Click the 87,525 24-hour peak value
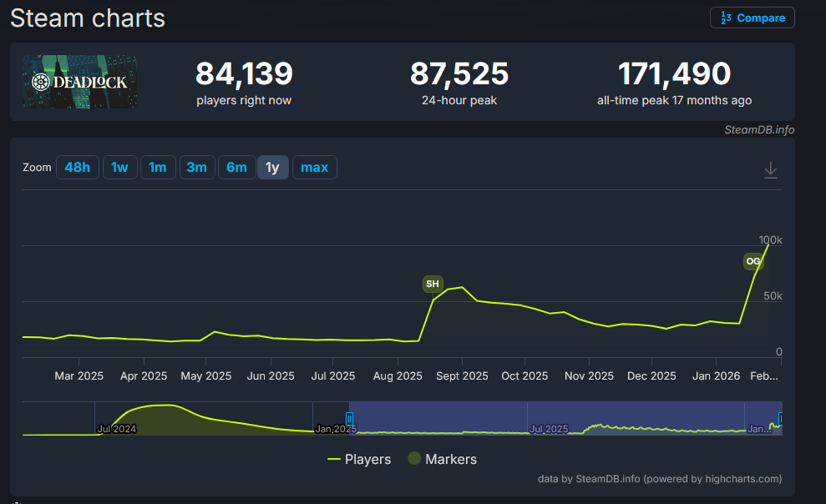826x504 pixels. click(459, 73)
